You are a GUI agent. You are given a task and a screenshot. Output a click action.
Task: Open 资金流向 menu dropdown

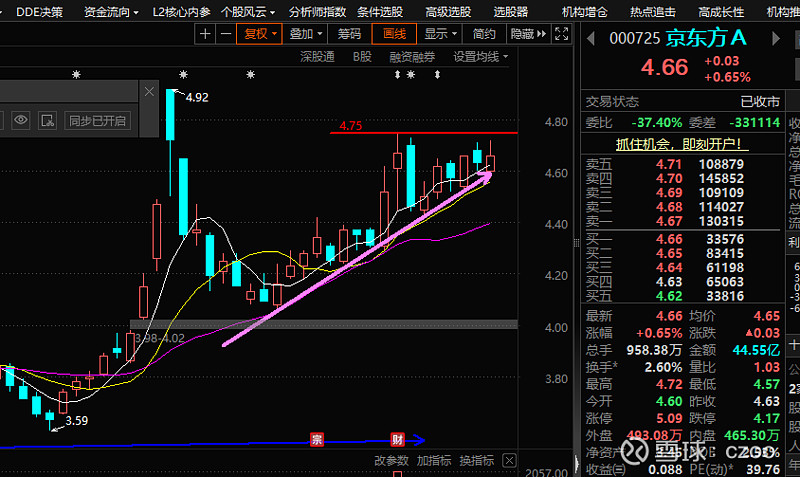click(111, 12)
